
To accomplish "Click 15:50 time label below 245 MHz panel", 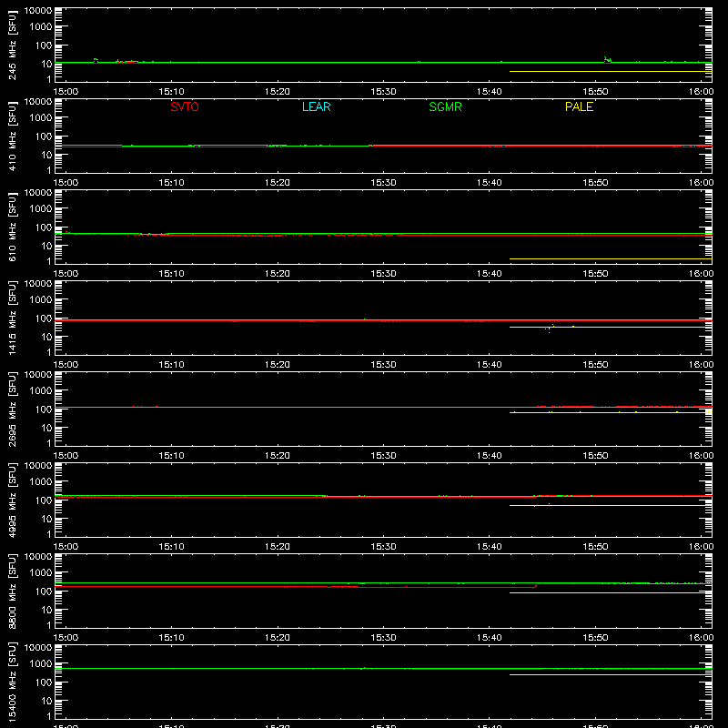I will [595, 92].
